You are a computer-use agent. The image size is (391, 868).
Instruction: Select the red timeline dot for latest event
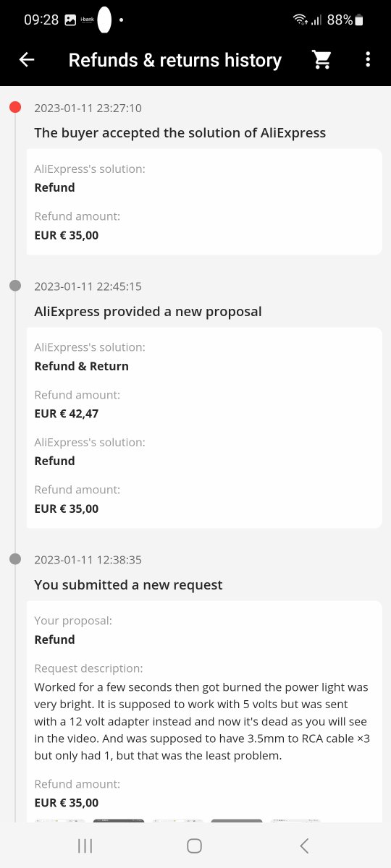[15, 108]
